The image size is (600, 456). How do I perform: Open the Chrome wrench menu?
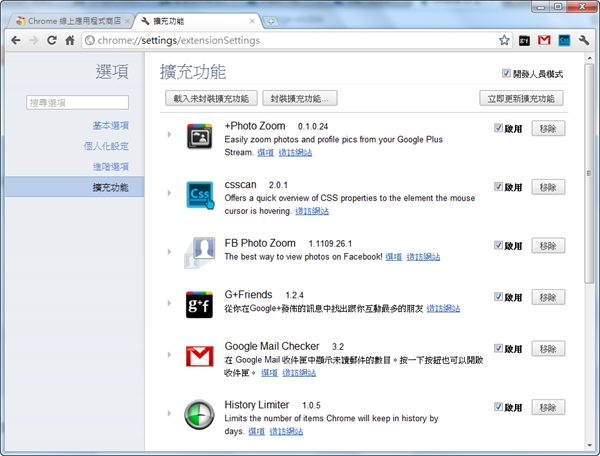[584, 40]
